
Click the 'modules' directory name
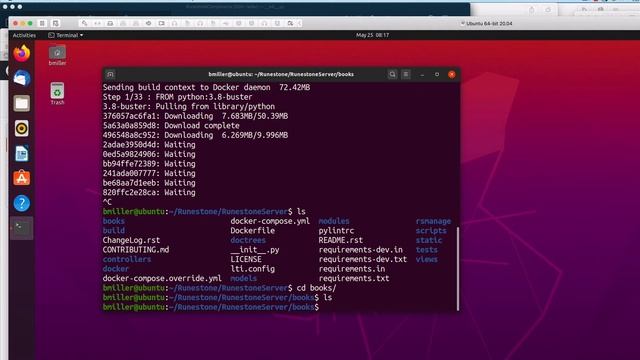(x=333, y=221)
